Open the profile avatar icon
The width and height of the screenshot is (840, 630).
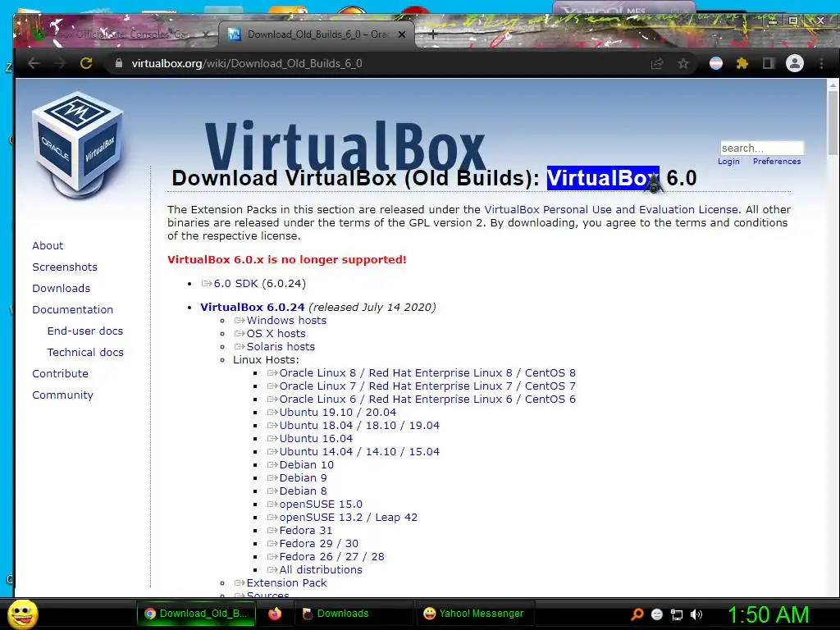coord(795,63)
